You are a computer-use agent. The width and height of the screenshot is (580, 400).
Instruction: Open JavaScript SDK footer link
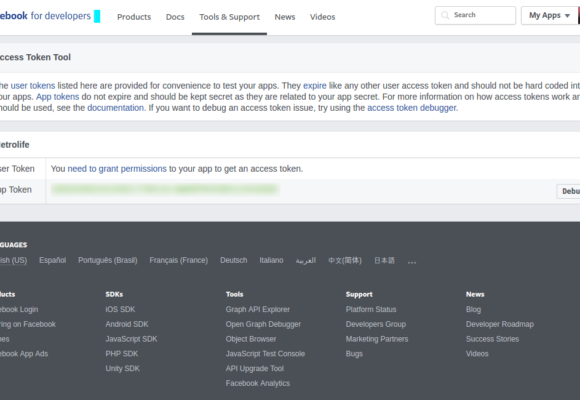click(x=131, y=339)
